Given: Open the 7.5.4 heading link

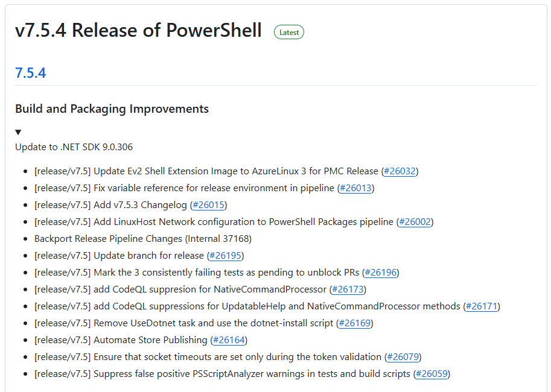Looking at the screenshot, I should click(30, 73).
